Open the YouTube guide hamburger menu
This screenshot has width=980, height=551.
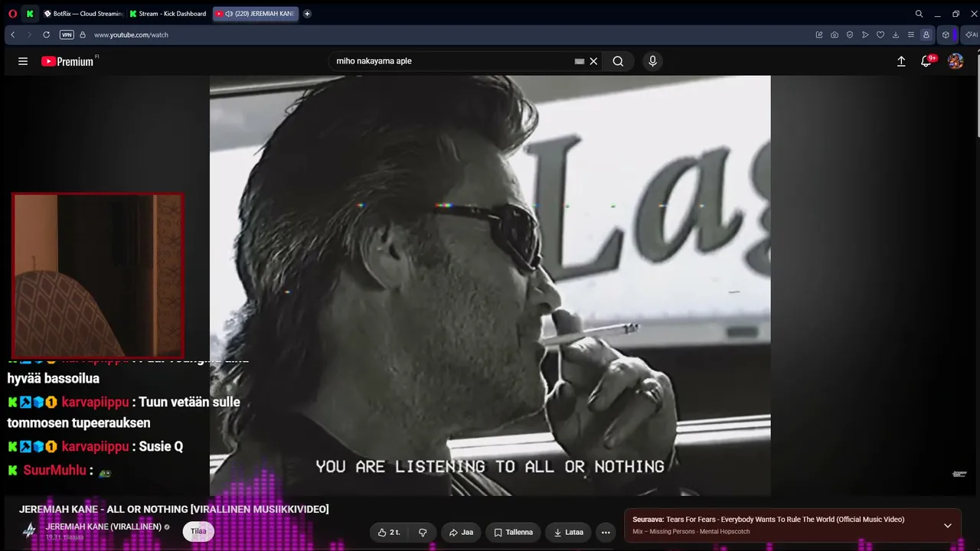pyautogui.click(x=23, y=61)
